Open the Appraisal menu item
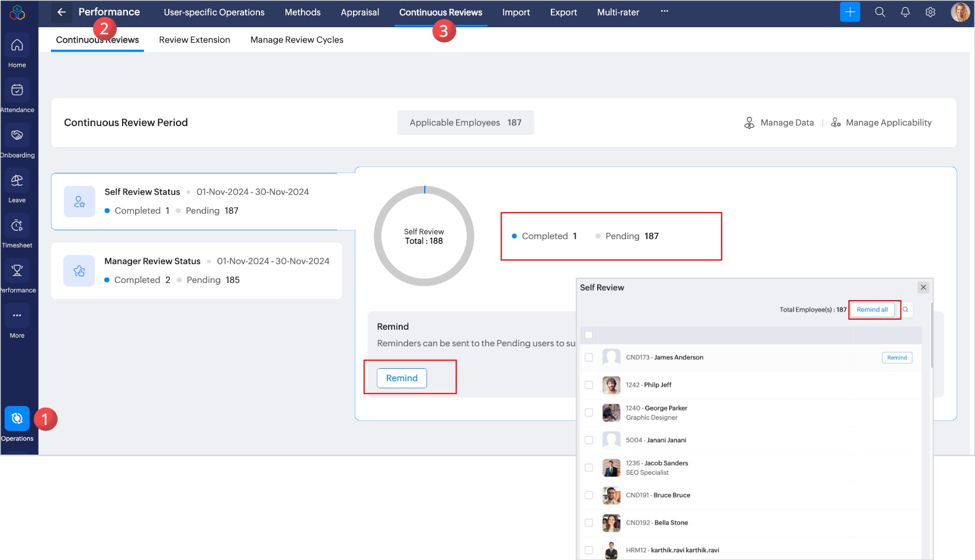The height and width of the screenshot is (560, 975). (x=360, y=12)
